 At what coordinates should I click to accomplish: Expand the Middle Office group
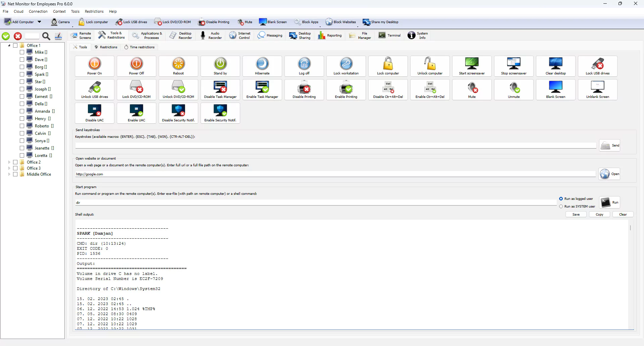8,174
